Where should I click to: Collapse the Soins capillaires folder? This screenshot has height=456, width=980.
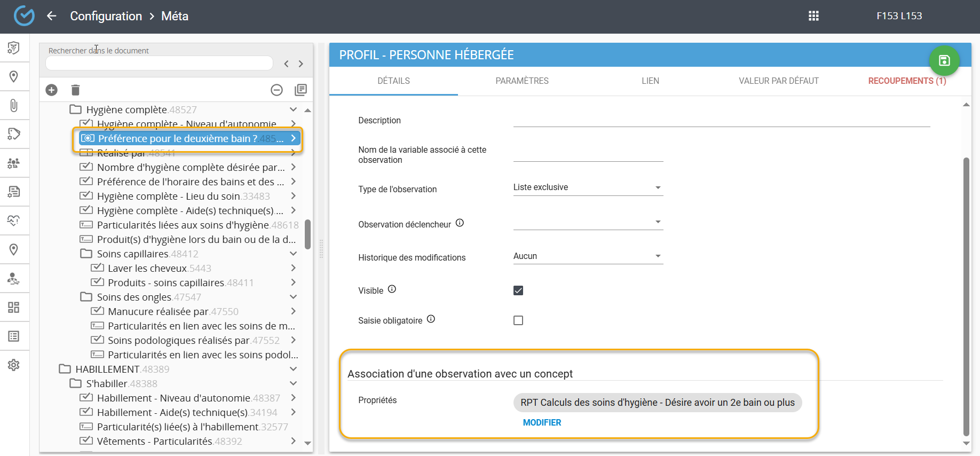pos(293,254)
